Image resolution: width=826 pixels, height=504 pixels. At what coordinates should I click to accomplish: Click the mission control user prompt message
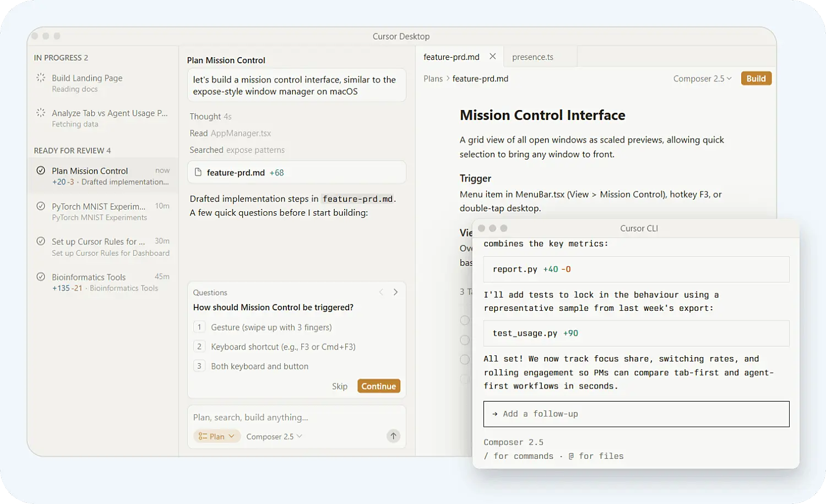tap(297, 85)
